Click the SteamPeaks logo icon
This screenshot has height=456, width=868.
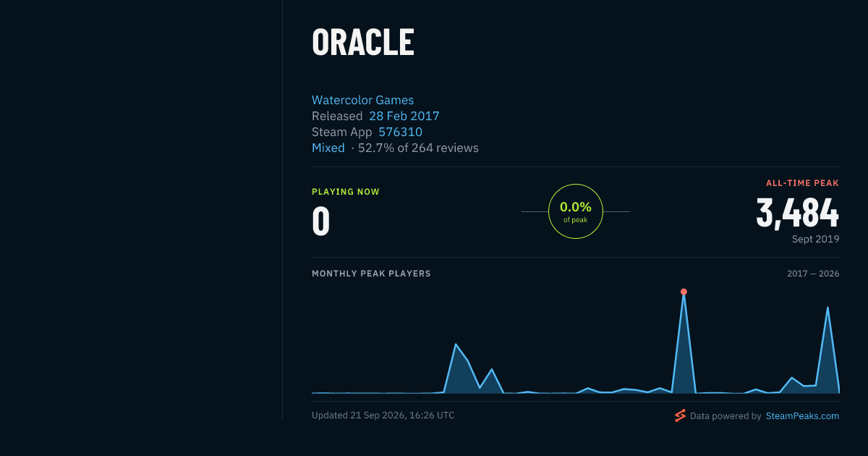tap(680, 415)
